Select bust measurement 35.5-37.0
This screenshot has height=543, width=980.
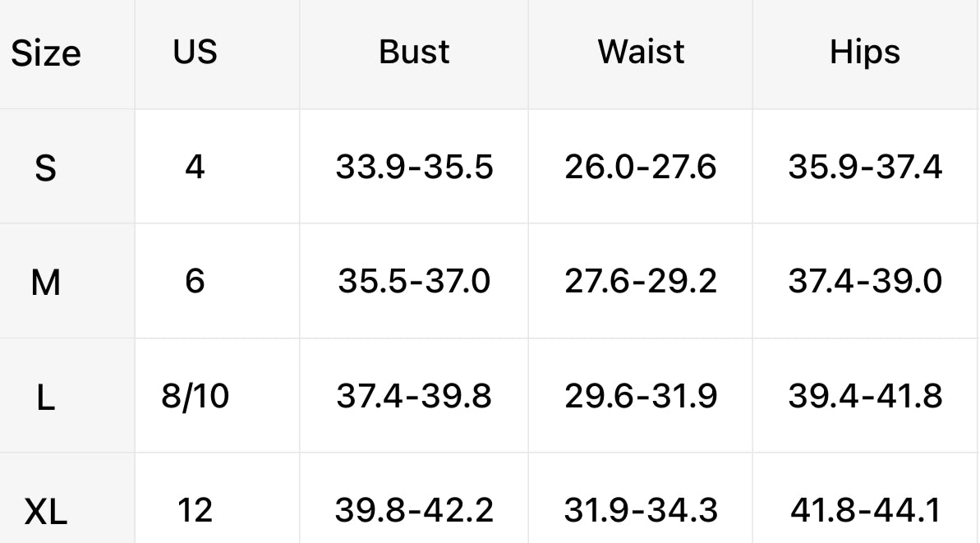pos(414,281)
